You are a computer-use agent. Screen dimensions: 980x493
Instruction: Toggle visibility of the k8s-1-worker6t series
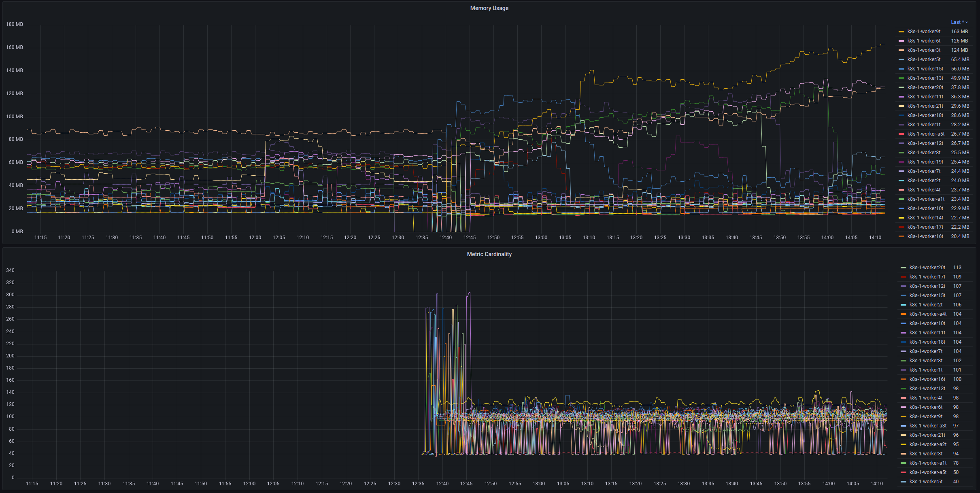925,40
